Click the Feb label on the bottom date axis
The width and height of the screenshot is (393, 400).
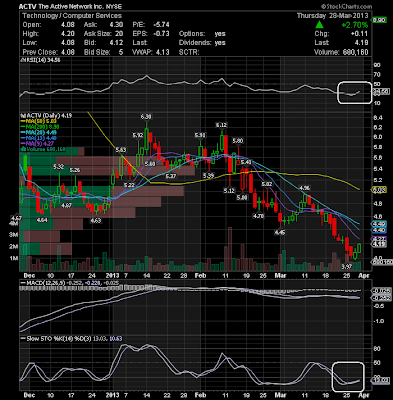(200, 395)
